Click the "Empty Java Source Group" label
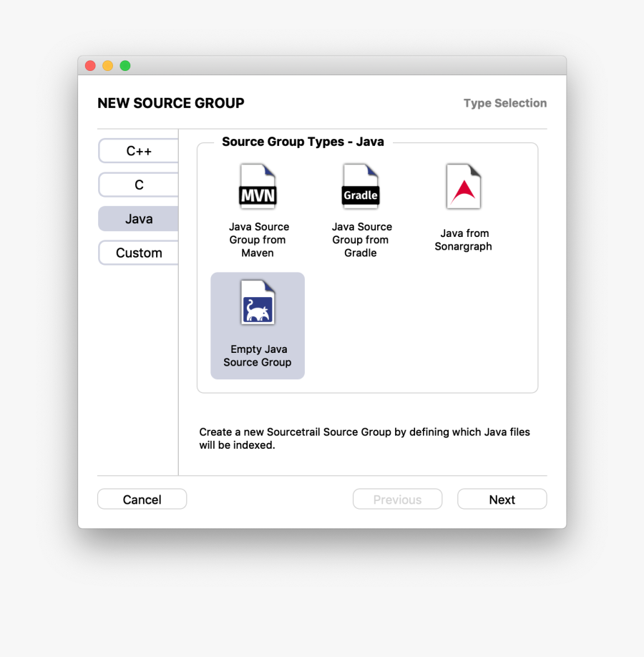 click(258, 356)
